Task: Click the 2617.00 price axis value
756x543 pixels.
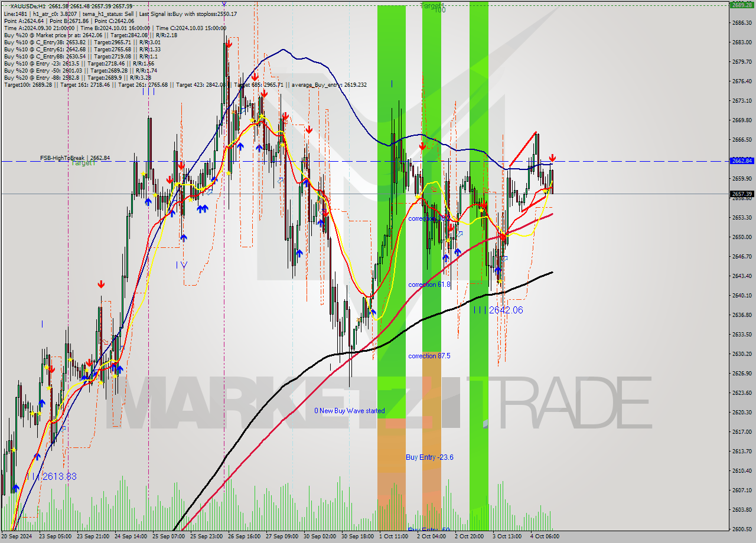Action: [x=741, y=431]
